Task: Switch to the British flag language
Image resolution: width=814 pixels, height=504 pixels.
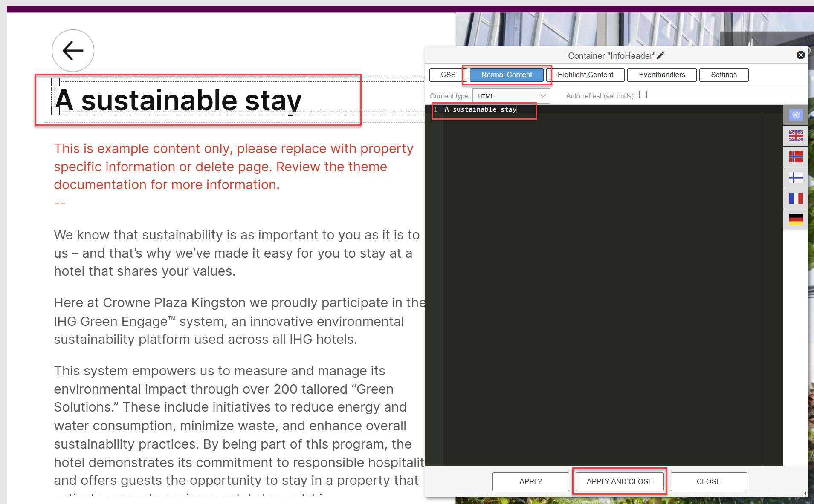Action: [796, 136]
